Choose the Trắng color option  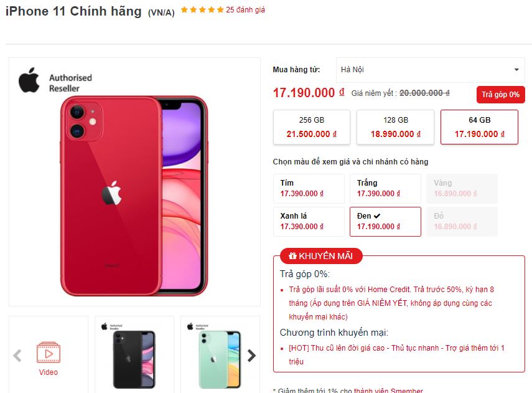click(385, 189)
